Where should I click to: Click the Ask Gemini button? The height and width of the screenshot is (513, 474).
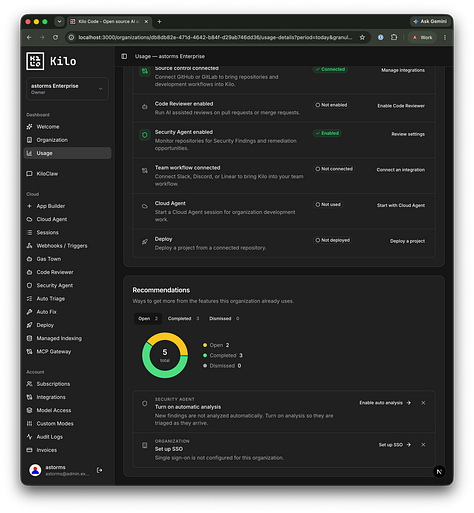[x=430, y=22]
